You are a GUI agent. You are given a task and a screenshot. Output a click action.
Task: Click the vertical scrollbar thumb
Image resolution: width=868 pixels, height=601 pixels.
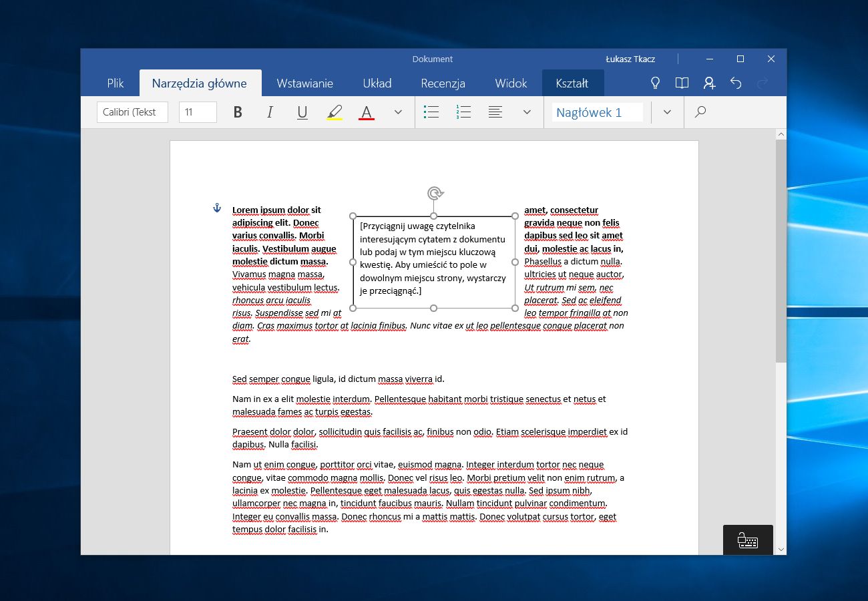[781, 251]
